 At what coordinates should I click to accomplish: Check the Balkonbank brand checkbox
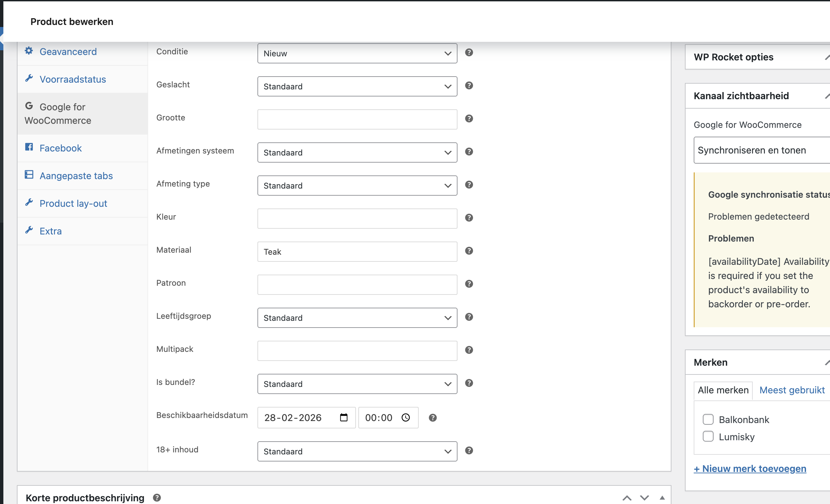[708, 419]
